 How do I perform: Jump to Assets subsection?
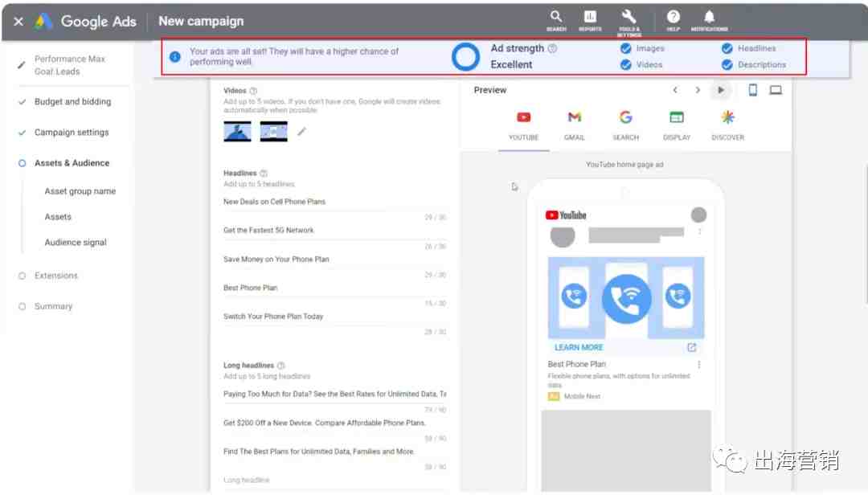pos(58,217)
